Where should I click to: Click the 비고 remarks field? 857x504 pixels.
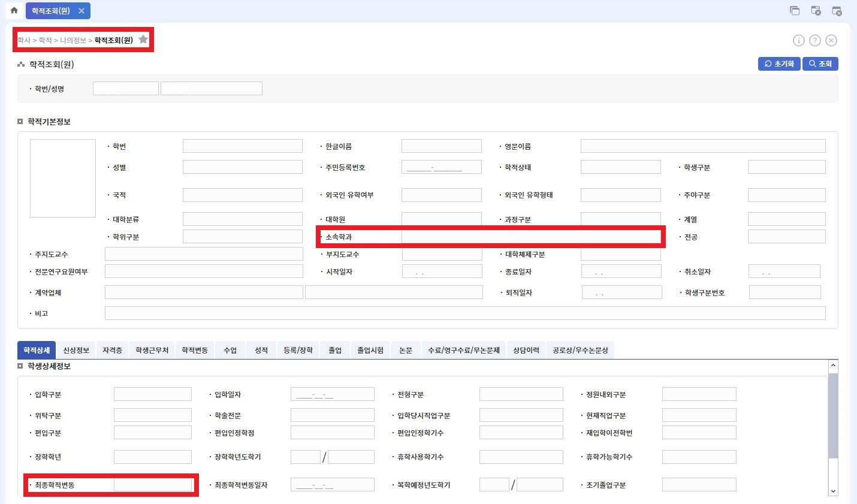pos(464,313)
